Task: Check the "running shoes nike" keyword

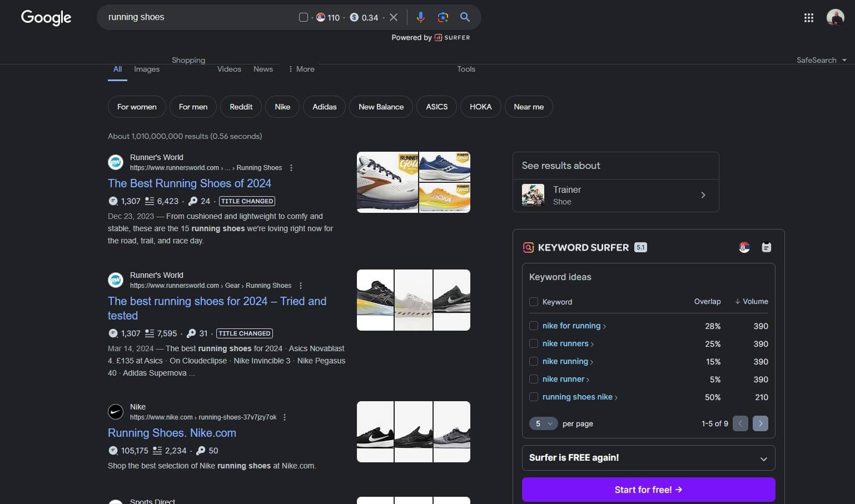Action: coord(534,397)
